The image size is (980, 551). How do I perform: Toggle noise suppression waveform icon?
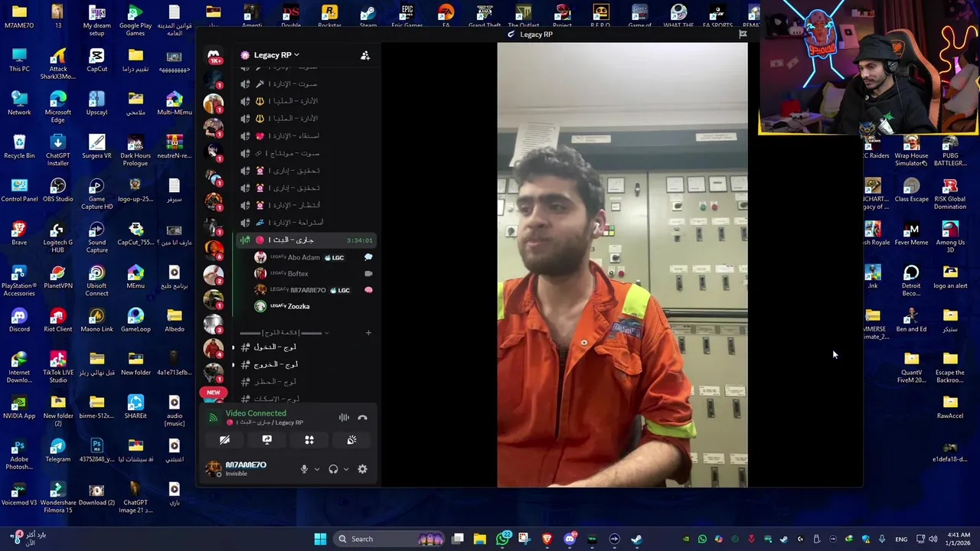point(344,418)
